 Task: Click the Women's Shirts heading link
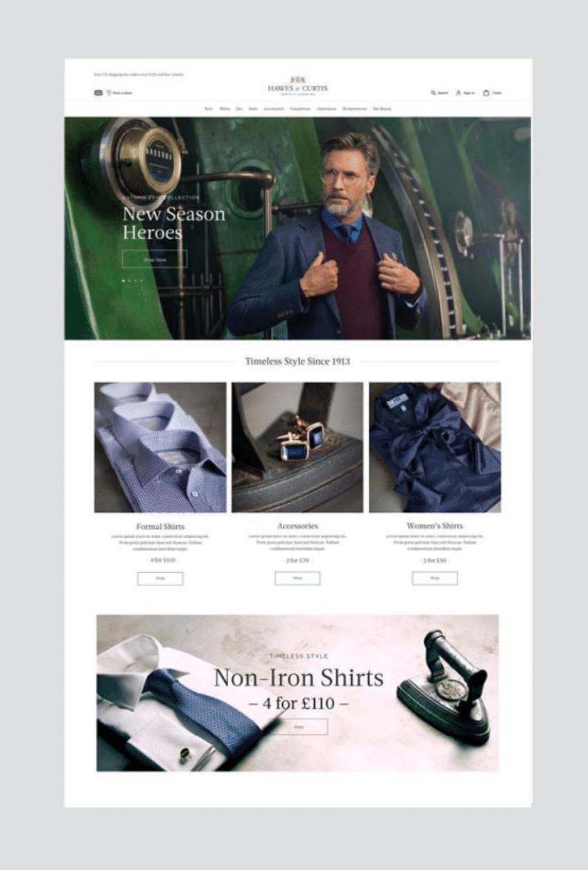click(435, 526)
